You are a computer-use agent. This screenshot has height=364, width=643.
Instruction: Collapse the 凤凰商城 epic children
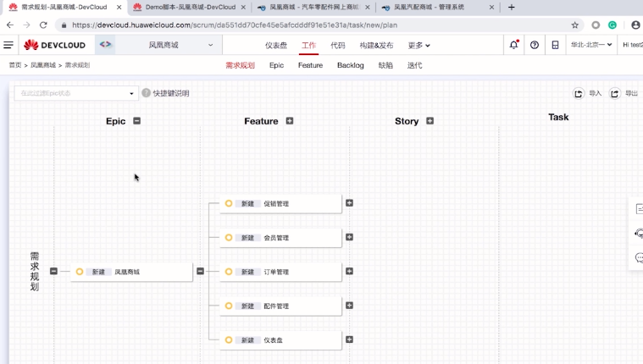pos(200,271)
